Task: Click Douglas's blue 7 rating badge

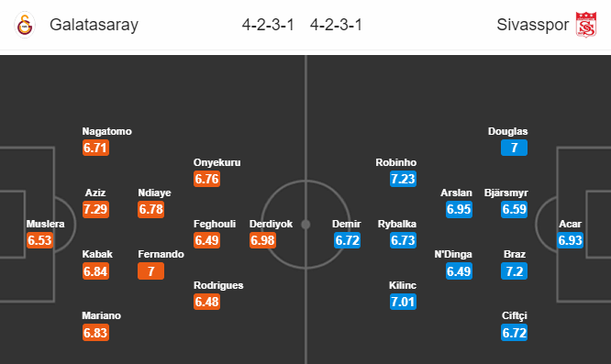Action: (515, 148)
